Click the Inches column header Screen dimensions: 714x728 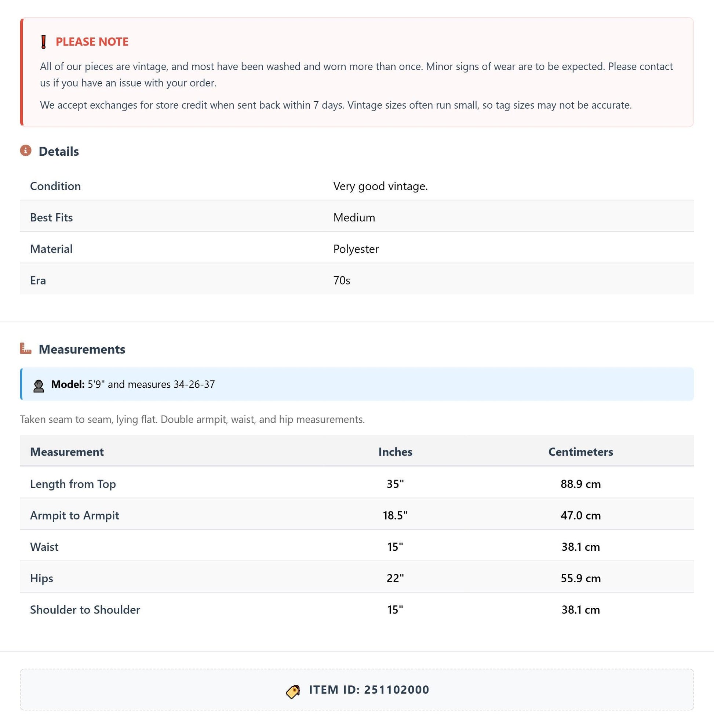(395, 452)
